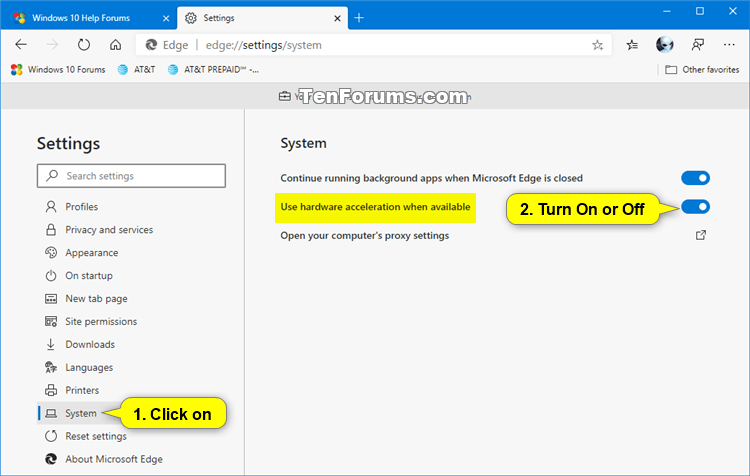Click the Search settings field
Image resolution: width=750 pixels, height=476 pixels.
[x=131, y=176]
